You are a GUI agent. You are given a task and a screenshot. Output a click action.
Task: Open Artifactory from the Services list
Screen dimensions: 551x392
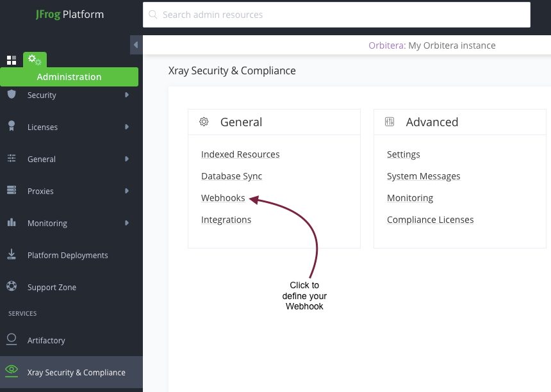pos(46,340)
